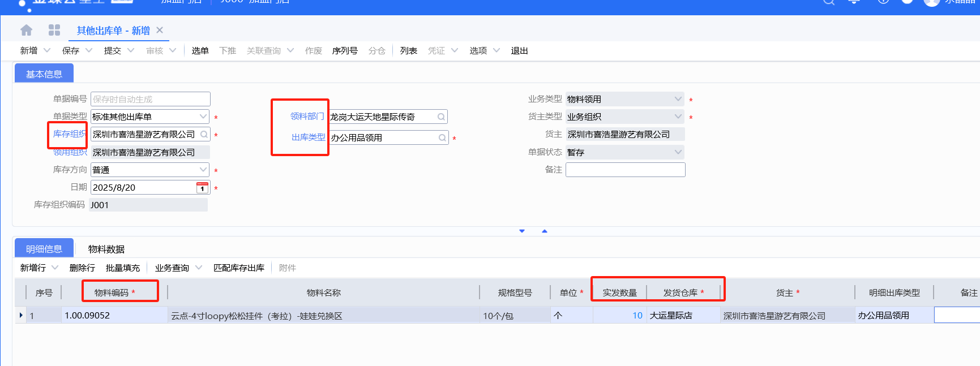The image size is (980, 366).
Task: Collapse header panel with the up triangle
Action: (x=545, y=231)
